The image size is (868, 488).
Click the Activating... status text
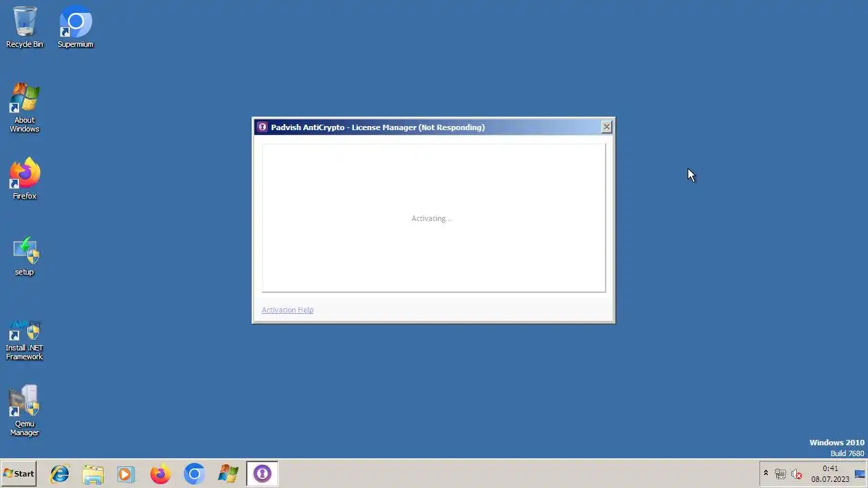click(x=431, y=218)
